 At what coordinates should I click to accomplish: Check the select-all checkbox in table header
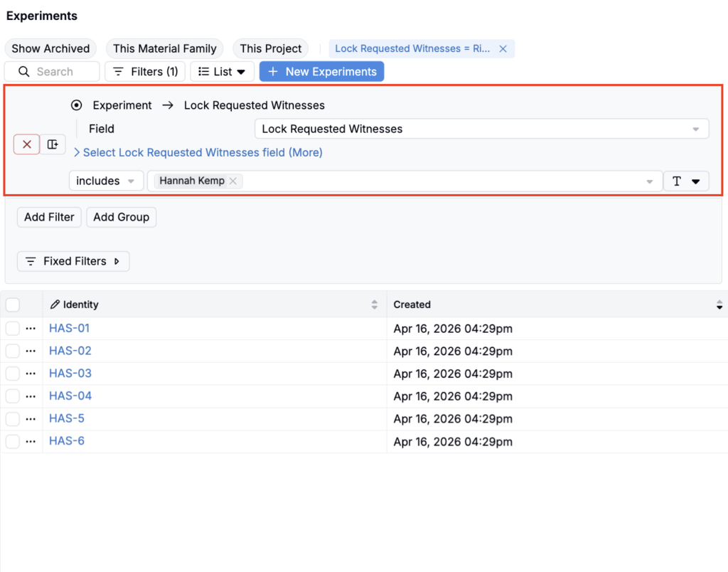click(13, 304)
